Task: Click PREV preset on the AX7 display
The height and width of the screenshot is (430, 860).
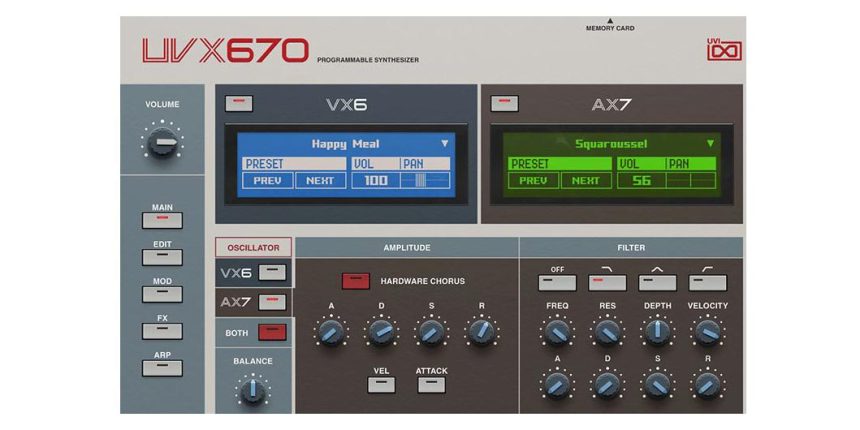Action: click(533, 181)
